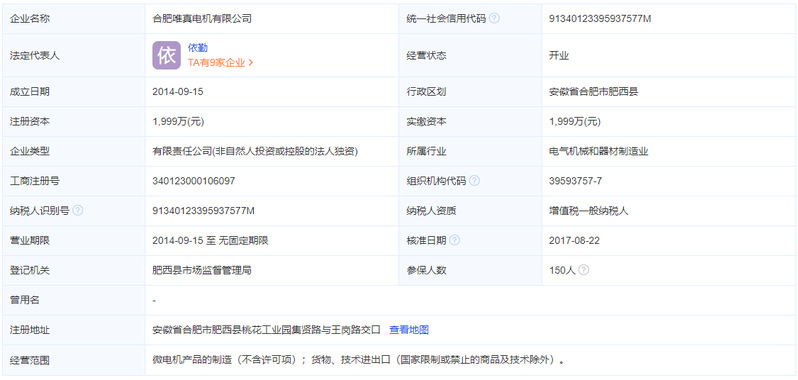Select credit code value next to 统一社会信用代码
This screenshot has width=798, height=380.
(x=600, y=19)
